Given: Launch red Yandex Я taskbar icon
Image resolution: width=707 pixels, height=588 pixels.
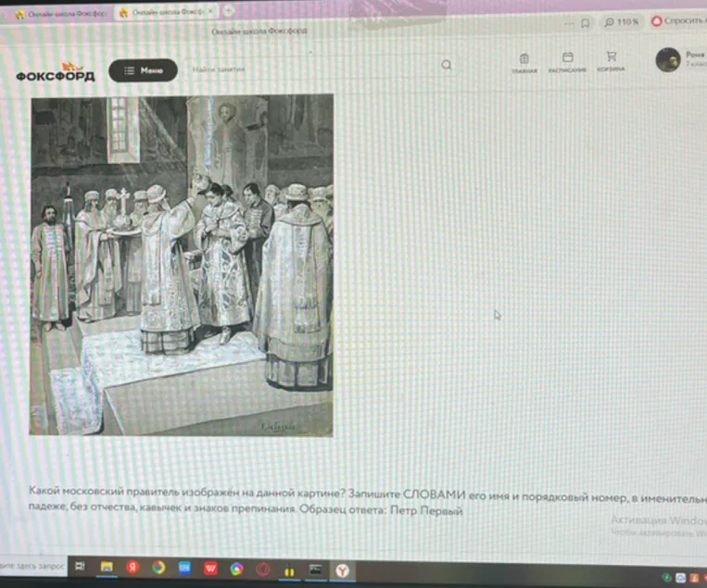Looking at the screenshot, I should tap(133, 568).
